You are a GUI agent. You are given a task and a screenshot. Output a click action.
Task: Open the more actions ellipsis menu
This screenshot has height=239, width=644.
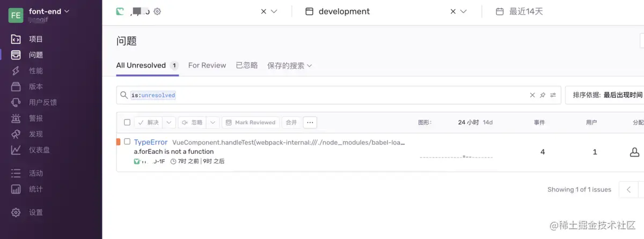[310, 122]
